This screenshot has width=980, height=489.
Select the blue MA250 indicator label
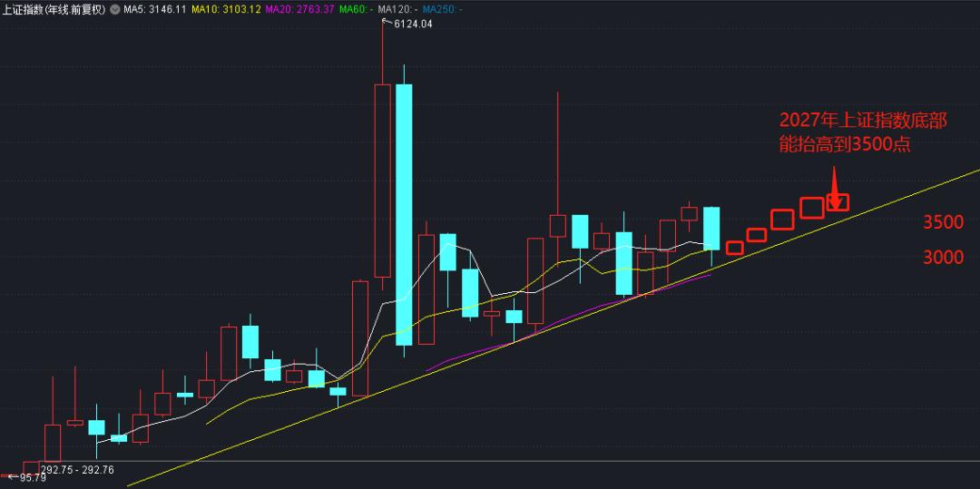441,9
